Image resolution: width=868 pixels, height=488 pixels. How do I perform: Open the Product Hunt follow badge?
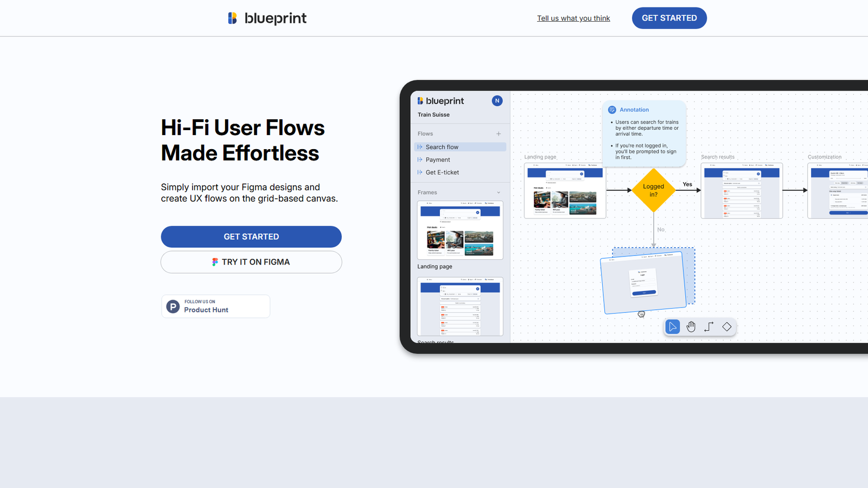[x=215, y=306]
